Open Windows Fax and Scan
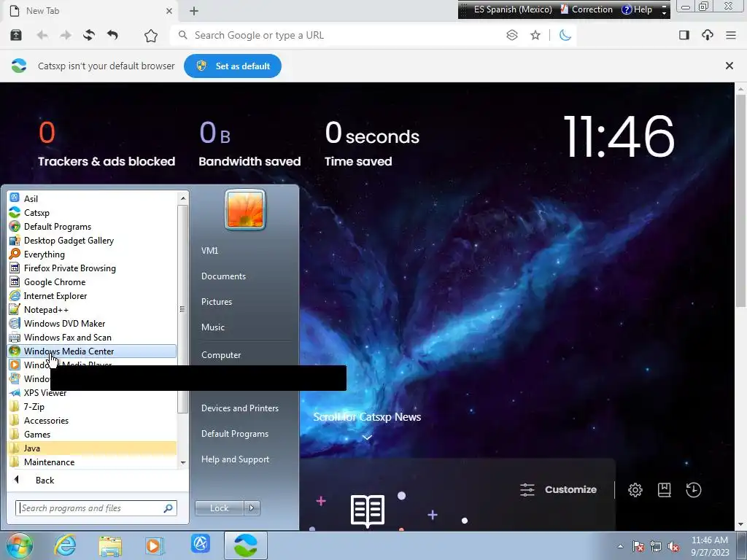Viewport: 747px width, 560px height. 92,337
